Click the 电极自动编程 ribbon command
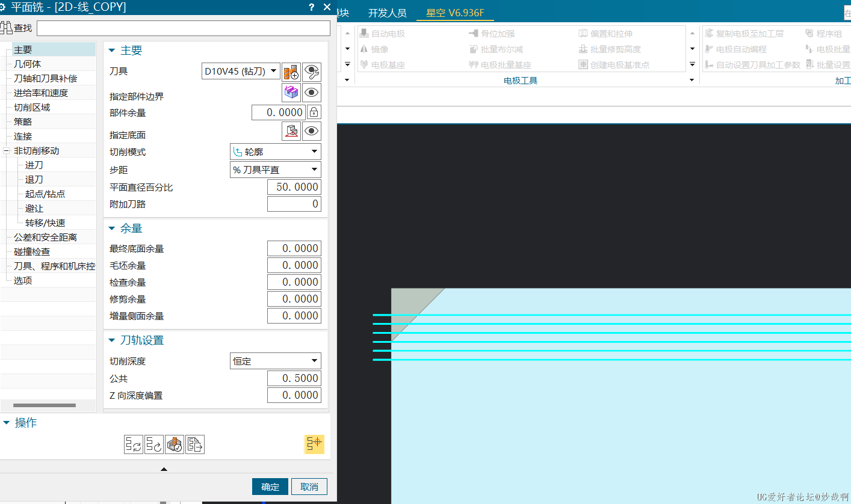Screen dimensions: 851x504 736,49
